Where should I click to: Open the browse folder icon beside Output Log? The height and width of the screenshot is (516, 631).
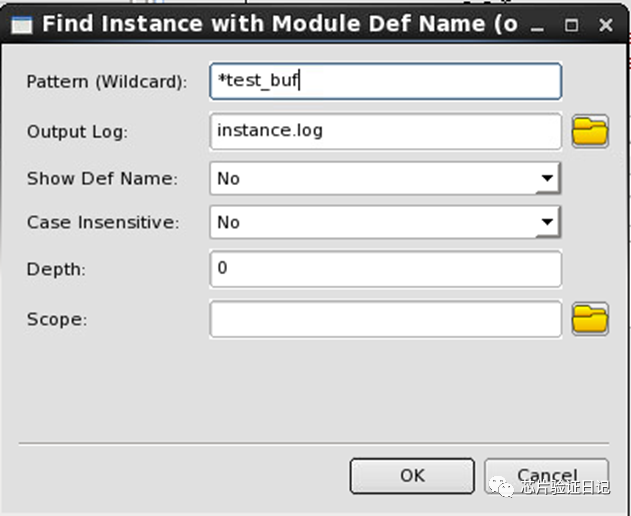tap(590, 131)
